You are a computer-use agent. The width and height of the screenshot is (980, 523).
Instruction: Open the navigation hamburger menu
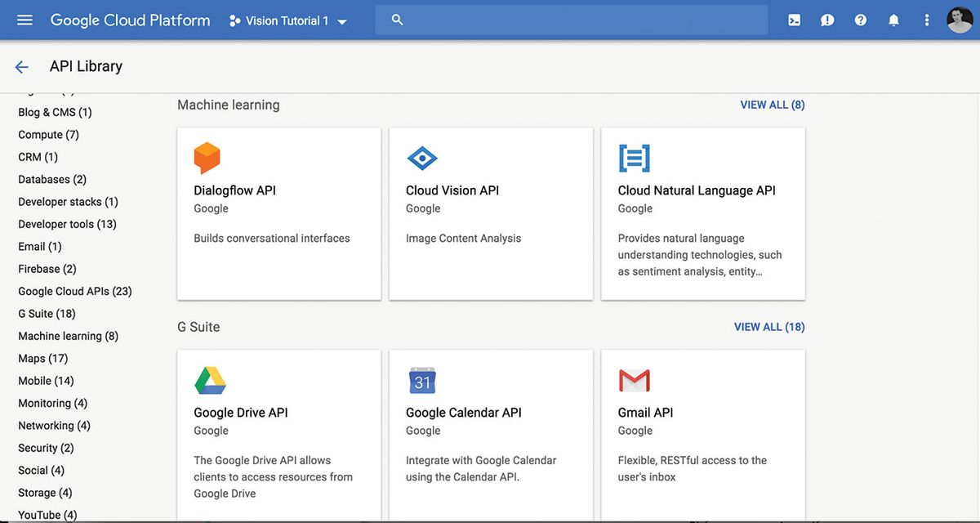coord(24,19)
